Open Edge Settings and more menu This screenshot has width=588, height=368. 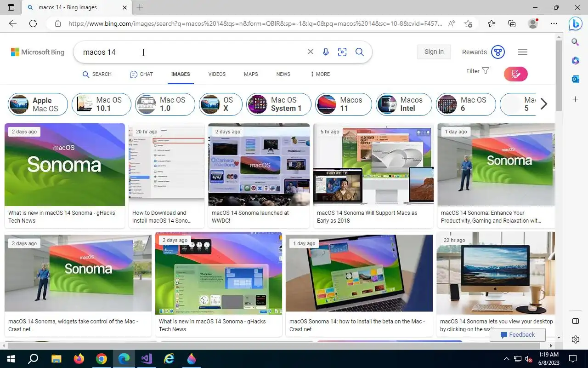point(554,23)
